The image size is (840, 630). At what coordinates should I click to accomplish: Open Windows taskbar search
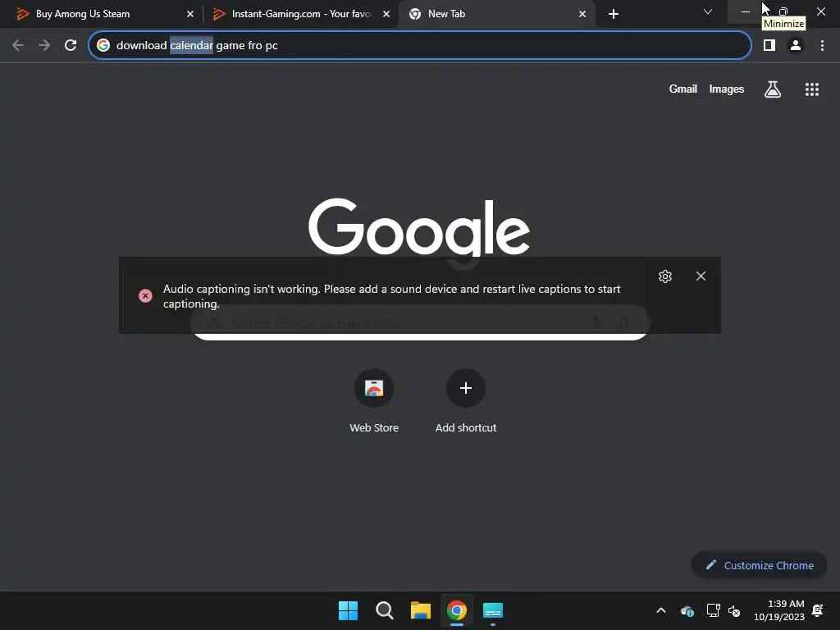pos(384,610)
